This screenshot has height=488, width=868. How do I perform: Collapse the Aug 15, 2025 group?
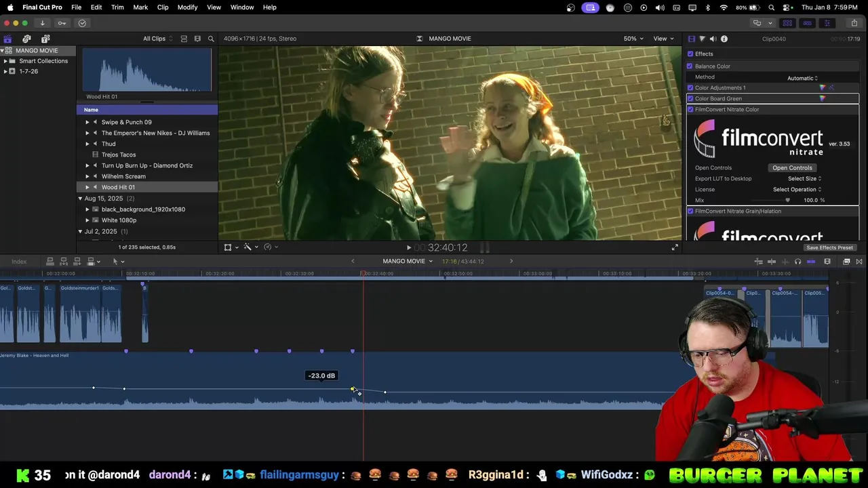[x=80, y=199]
